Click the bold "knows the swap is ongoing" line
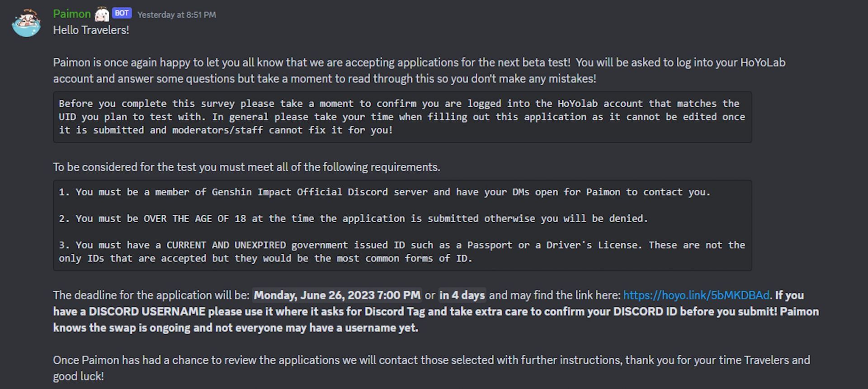The width and height of the screenshot is (868, 389). click(235, 328)
